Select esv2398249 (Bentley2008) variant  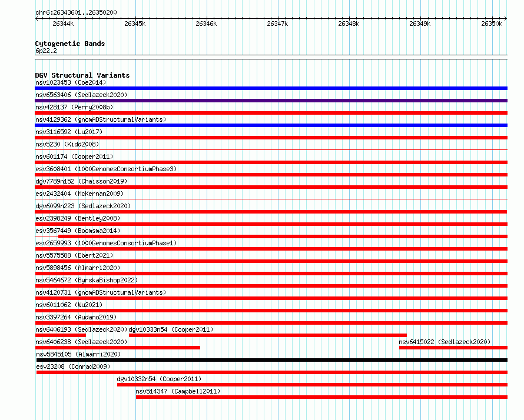pyautogui.click(x=78, y=218)
